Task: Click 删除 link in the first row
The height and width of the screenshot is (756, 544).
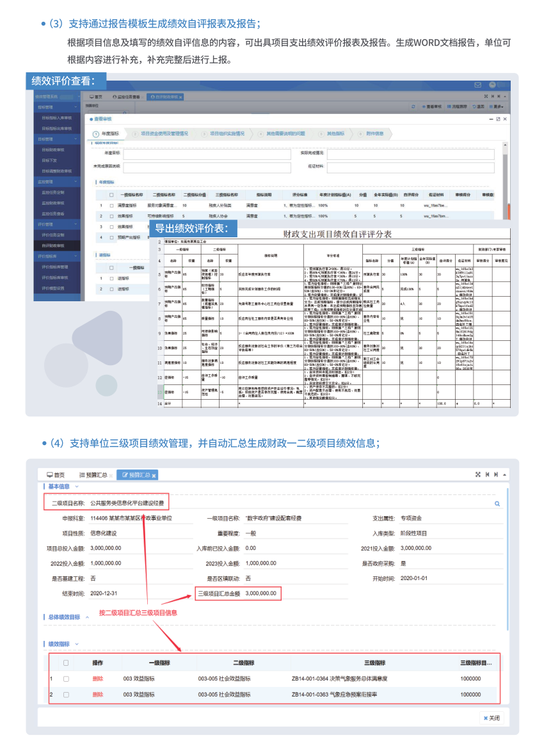Action: [97, 678]
